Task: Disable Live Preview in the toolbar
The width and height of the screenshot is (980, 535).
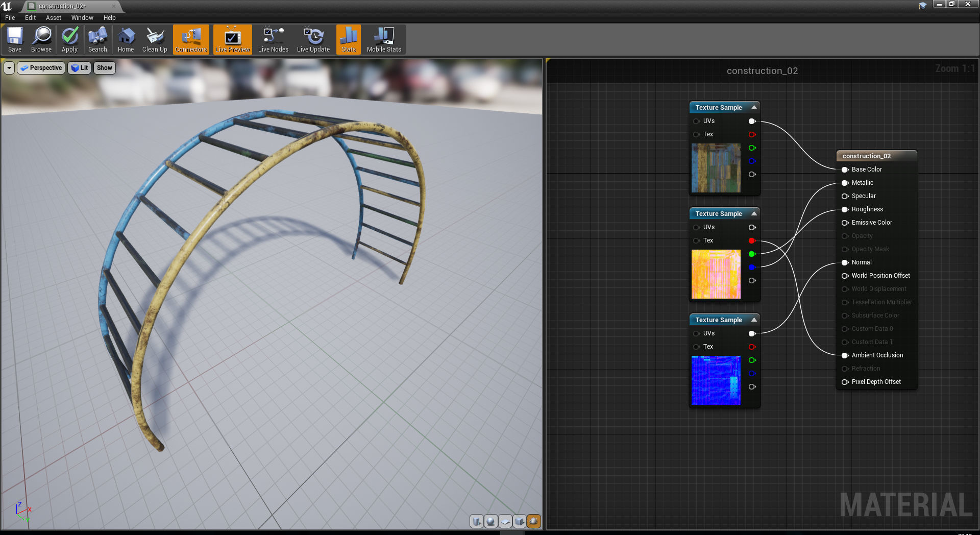Action: pos(233,39)
